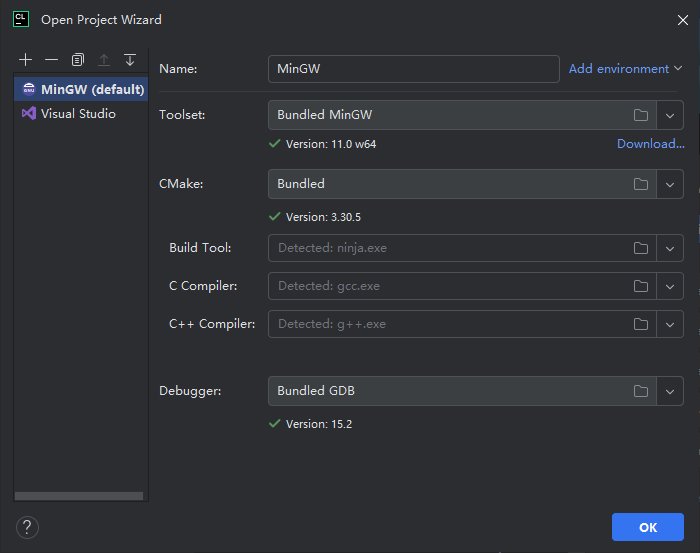Viewport: 700px width, 553px height.
Task: Open the Add environment menu
Action: point(625,69)
